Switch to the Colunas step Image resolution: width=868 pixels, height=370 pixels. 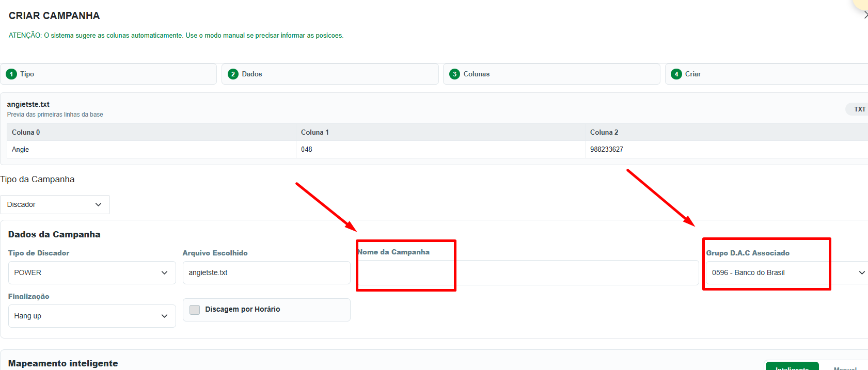(x=551, y=74)
